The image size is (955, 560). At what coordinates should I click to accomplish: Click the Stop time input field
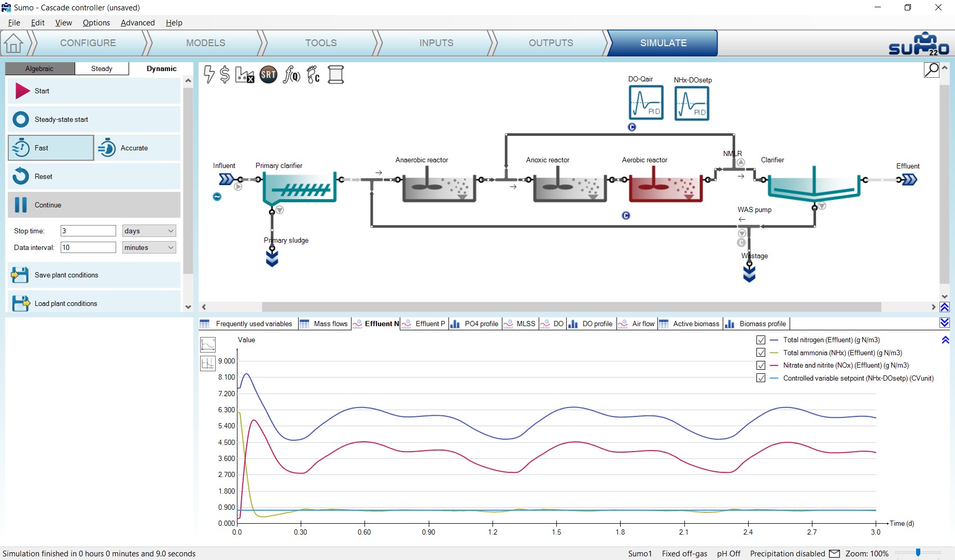[88, 231]
